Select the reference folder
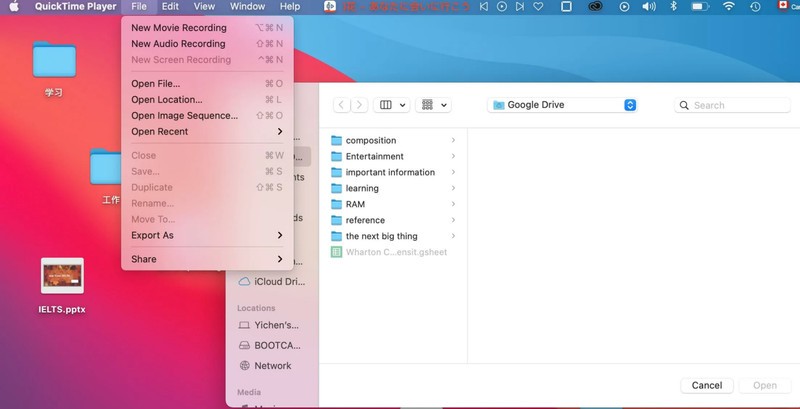800x409 pixels. pos(393,220)
